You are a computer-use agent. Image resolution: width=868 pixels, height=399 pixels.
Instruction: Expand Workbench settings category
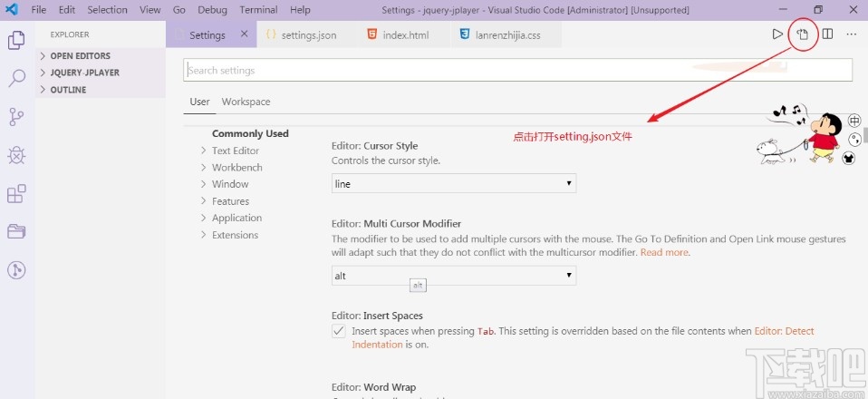pyautogui.click(x=236, y=168)
